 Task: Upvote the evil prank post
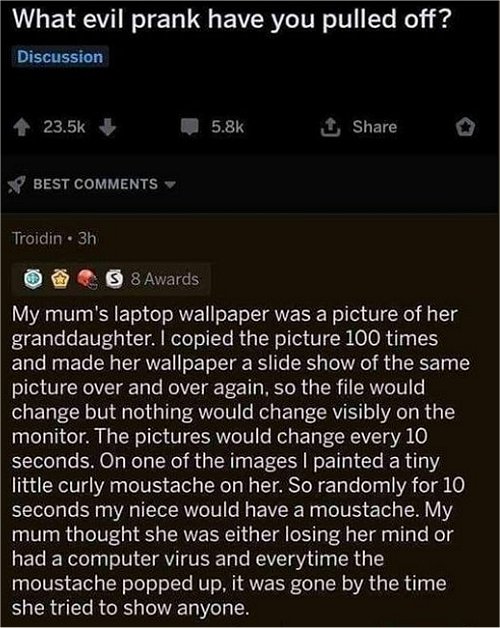pos(22,128)
